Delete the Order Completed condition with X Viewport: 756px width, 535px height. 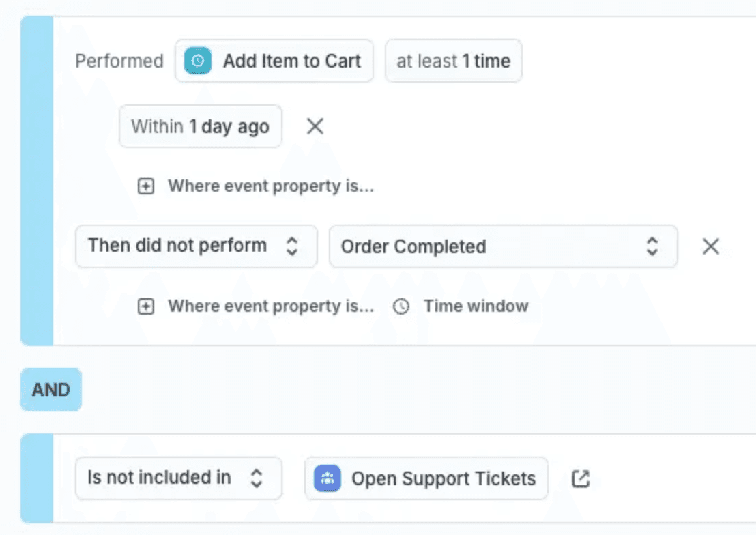click(711, 246)
